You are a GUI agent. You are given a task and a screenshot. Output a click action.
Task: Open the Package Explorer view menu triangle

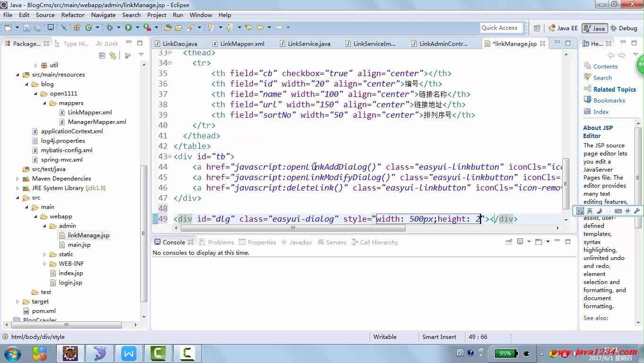(x=141, y=55)
